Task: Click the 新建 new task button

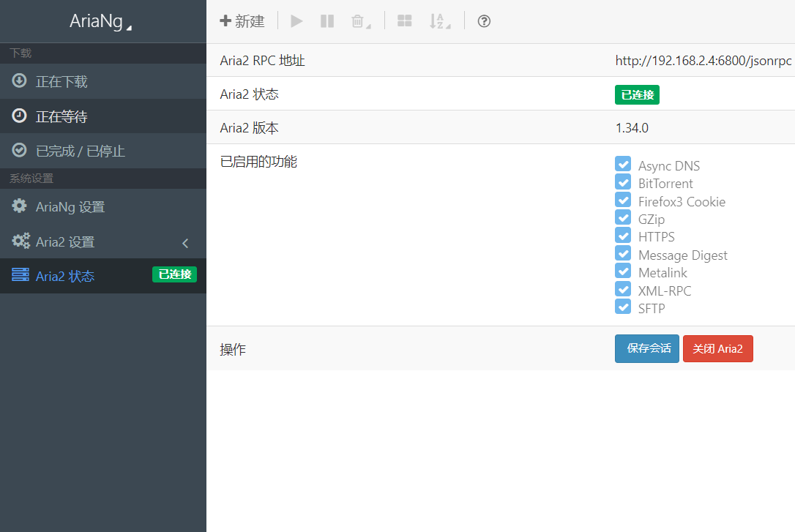Action: coord(242,21)
